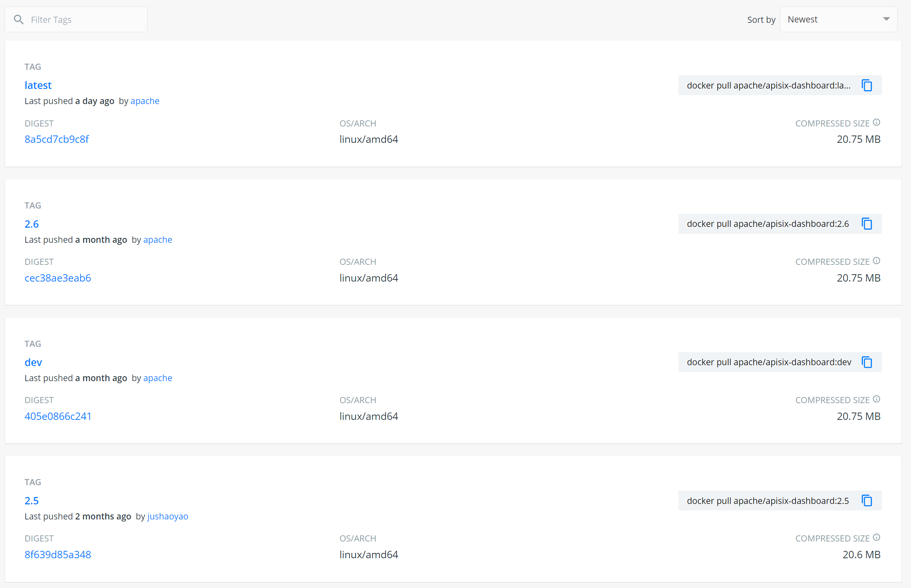Visit the jushaoyao user profile link
The width and height of the screenshot is (911, 588).
[167, 516]
